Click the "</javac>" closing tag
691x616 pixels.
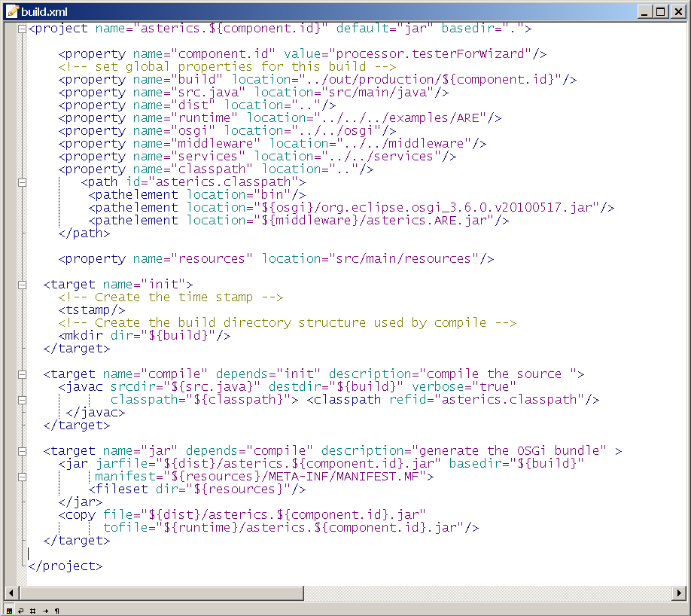coord(96,412)
